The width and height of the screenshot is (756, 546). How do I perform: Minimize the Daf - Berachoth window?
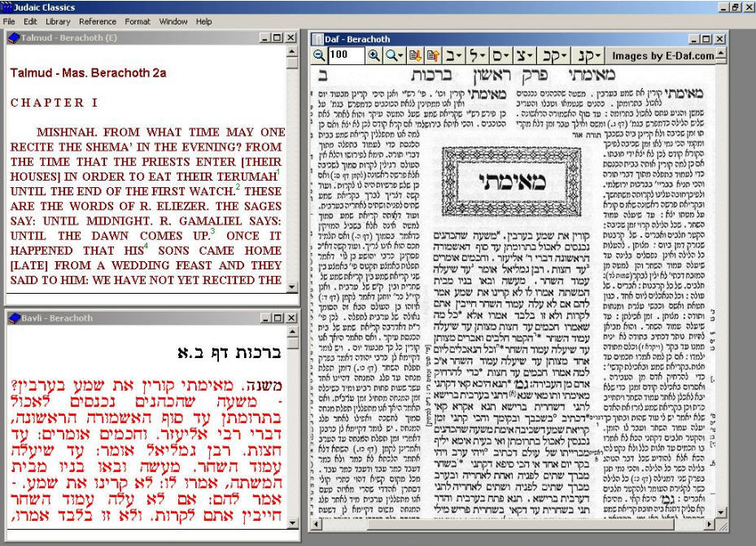tap(694, 39)
